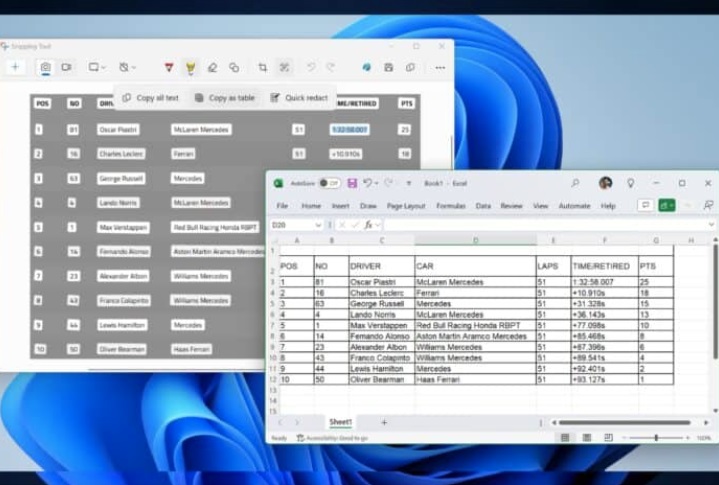Select the eraser tool in Snipping Tool

pyautogui.click(x=212, y=68)
